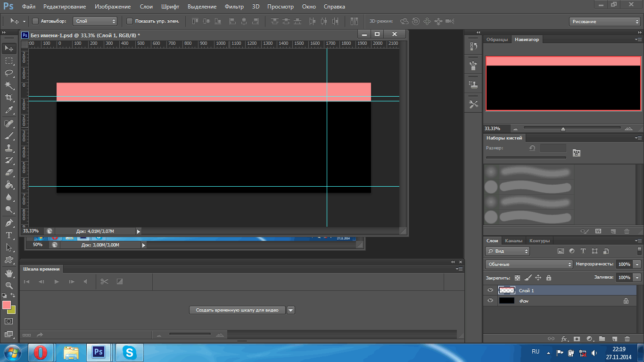Viewport: 644px width, 362px height.
Task: Select the Фон layer thumbnail
Action: tap(506, 301)
